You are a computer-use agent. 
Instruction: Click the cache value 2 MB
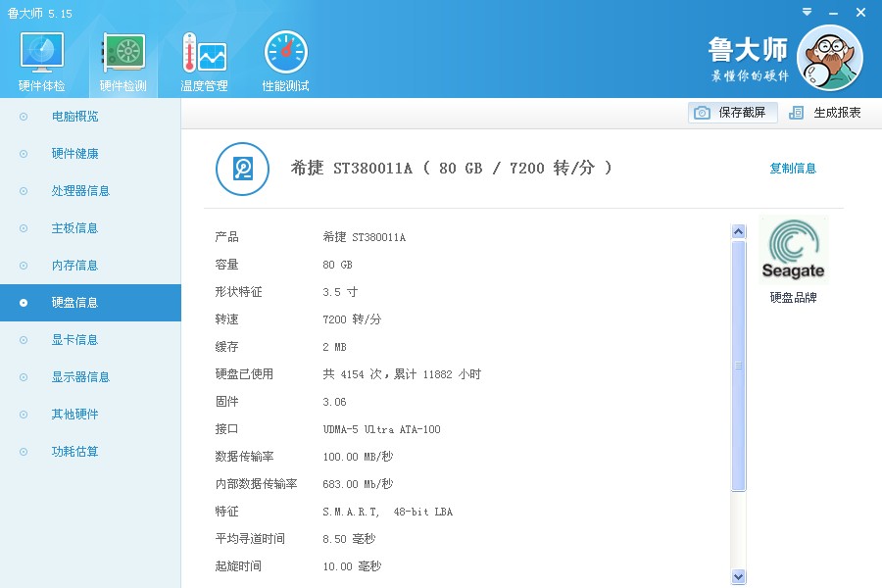[334, 347]
